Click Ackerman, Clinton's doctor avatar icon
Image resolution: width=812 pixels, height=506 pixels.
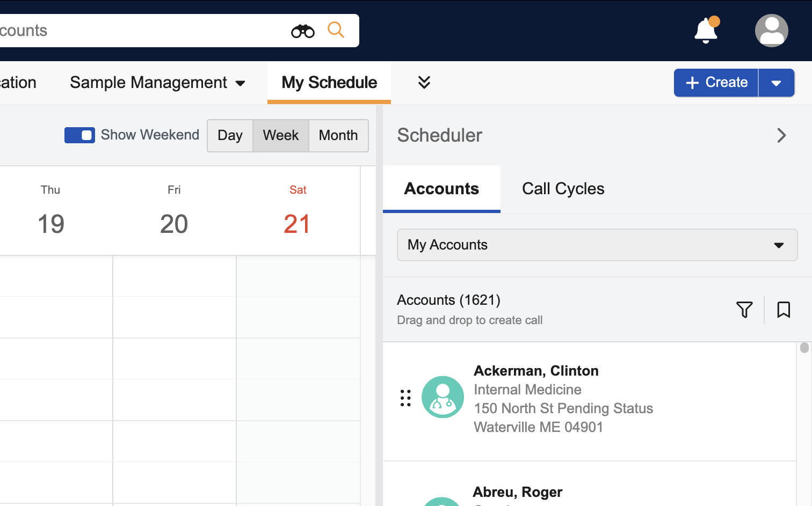point(443,397)
